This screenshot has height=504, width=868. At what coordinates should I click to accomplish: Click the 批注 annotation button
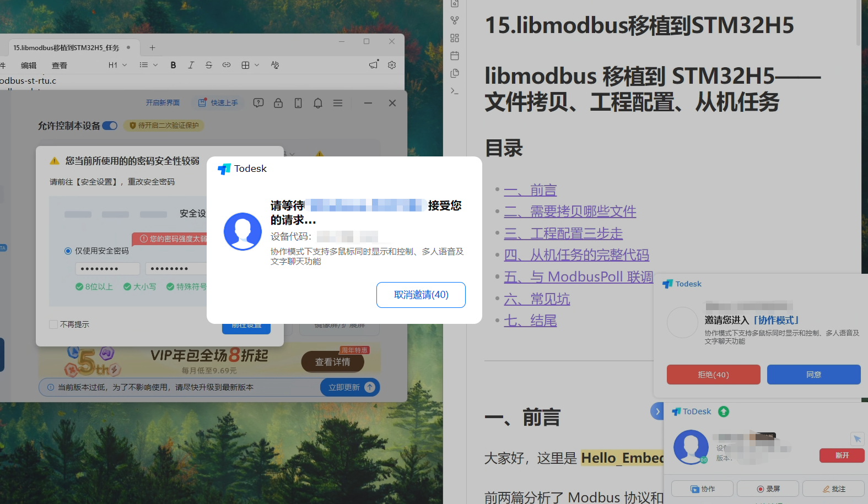click(x=834, y=489)
